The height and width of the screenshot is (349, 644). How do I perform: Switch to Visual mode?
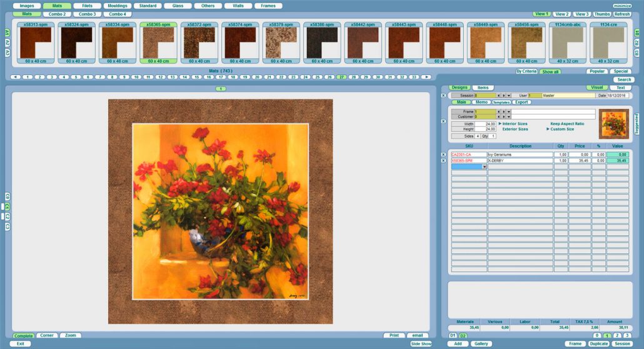coord(596,88)
